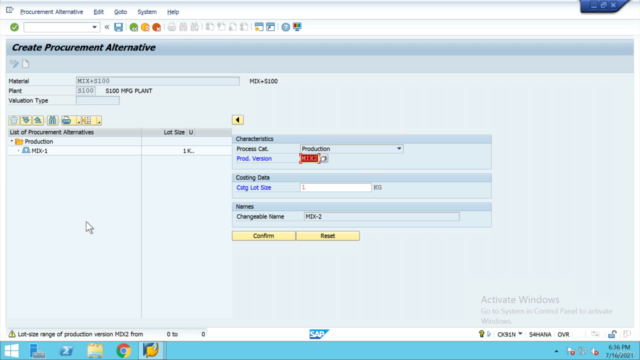Viewport: 640px width, 360px height.
Task: Click the status bar lock icon
Action: [x=612, y=334]
